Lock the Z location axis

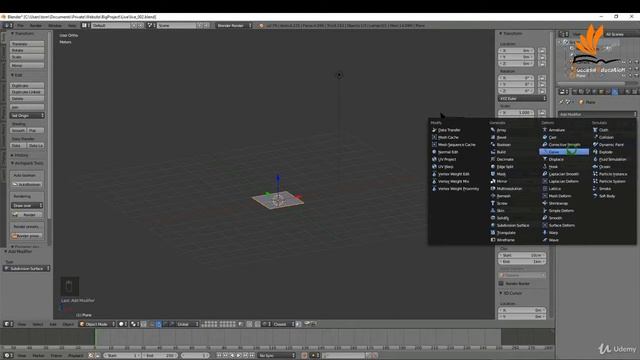[542, 64]
